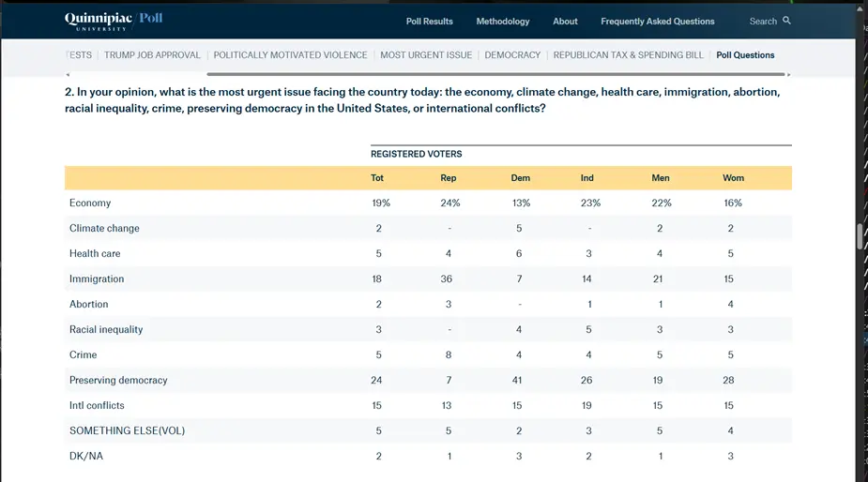Go to the Methodology page
This screenshot has width=868, height=482.
coord(502,22)
